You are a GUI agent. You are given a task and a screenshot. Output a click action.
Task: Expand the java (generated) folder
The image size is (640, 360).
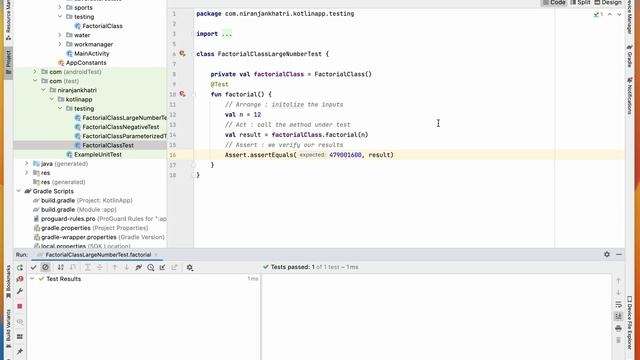click(x=27, y=164)
